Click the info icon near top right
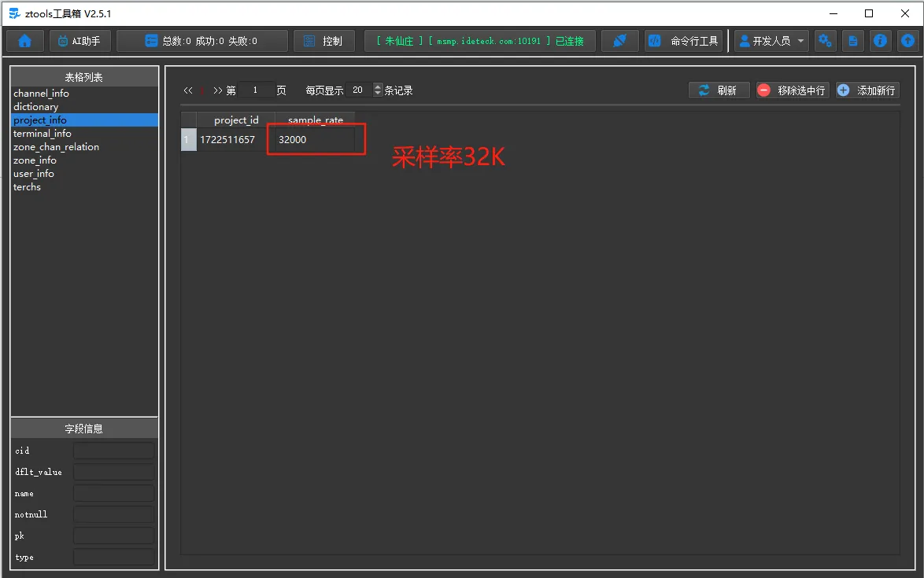 (x=880, y=40)
